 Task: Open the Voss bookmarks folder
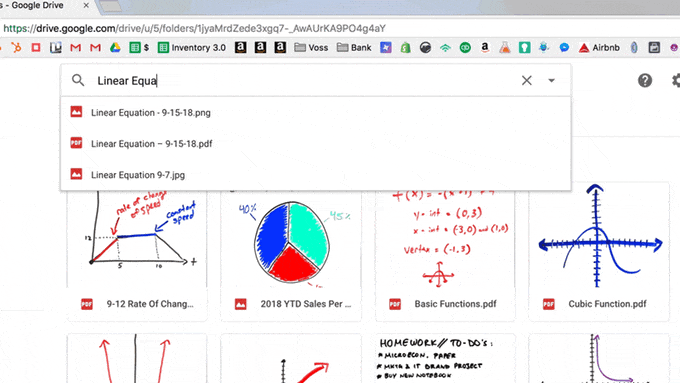pyautogui.click(x=311, y=48)
